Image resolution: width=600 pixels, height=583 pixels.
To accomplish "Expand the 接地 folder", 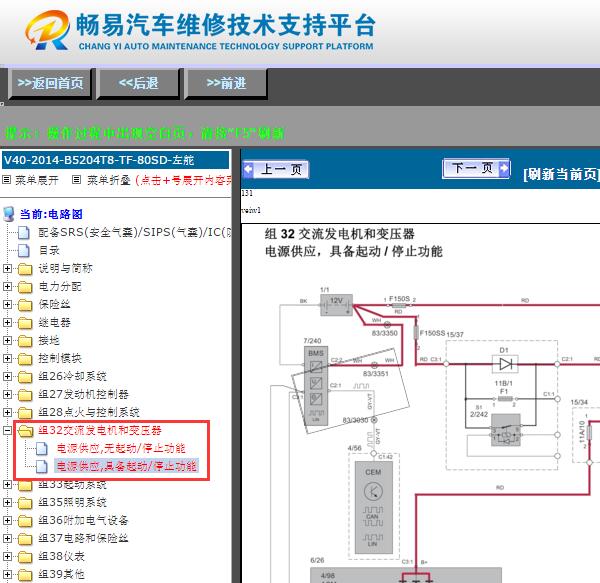I will click(x=7, y=340).
